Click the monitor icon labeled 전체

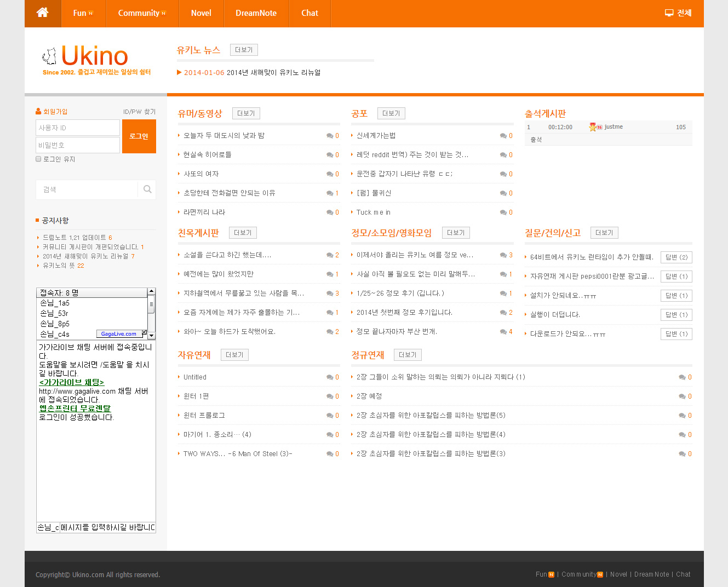click(669, 13)
